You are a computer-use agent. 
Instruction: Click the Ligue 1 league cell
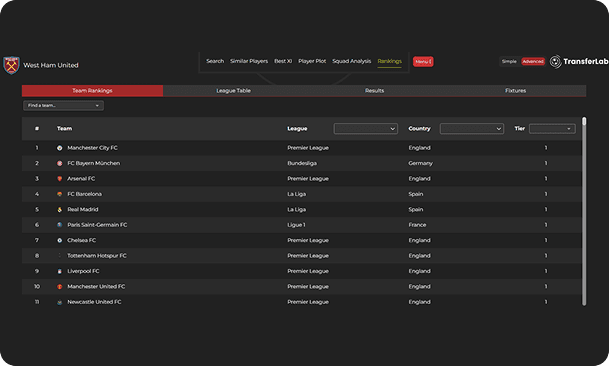296,225
